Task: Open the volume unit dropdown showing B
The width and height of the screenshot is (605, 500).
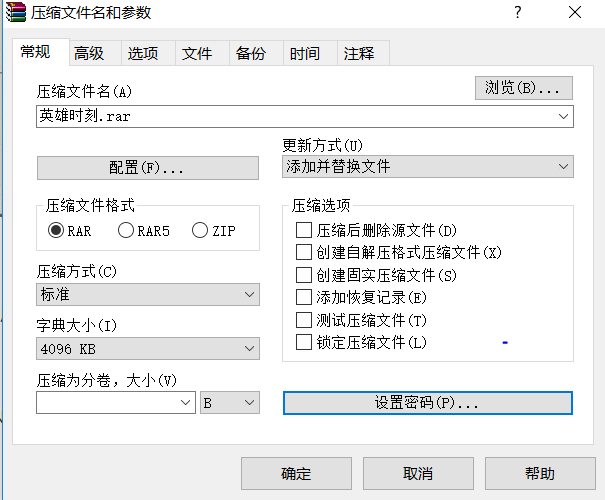Action: click(230, 403)
